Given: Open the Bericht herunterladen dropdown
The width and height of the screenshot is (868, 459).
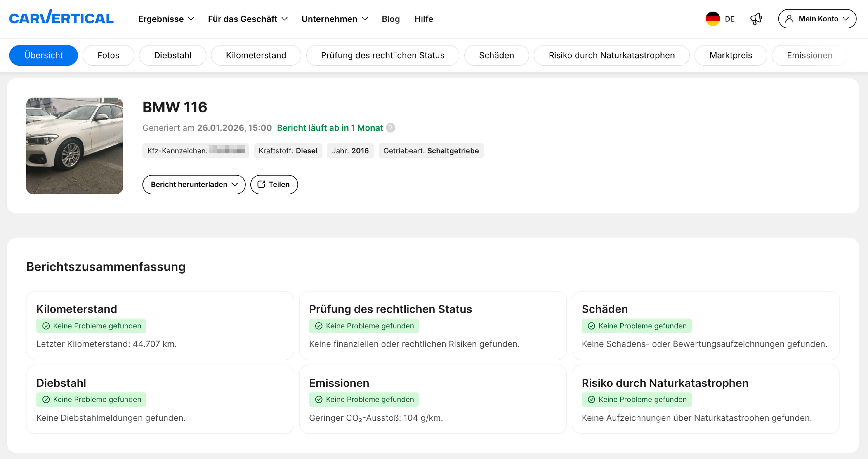Looking at the screenshot, I should (x=194, y=185).
